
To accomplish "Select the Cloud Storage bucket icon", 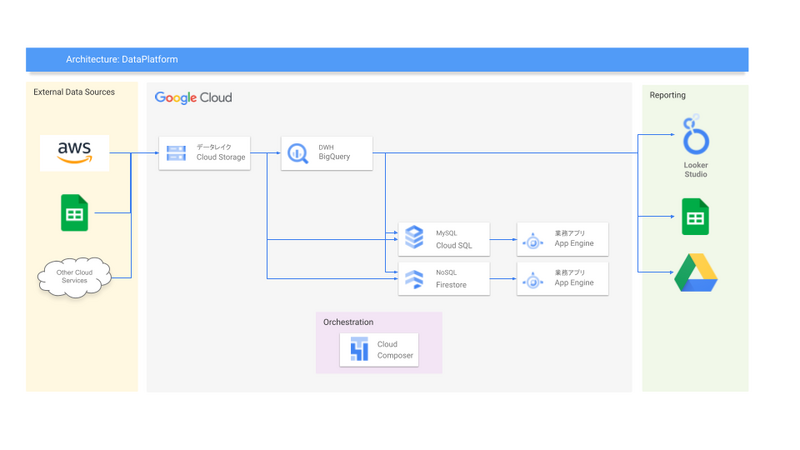I will pyautogui.click(x=176, y=153).
